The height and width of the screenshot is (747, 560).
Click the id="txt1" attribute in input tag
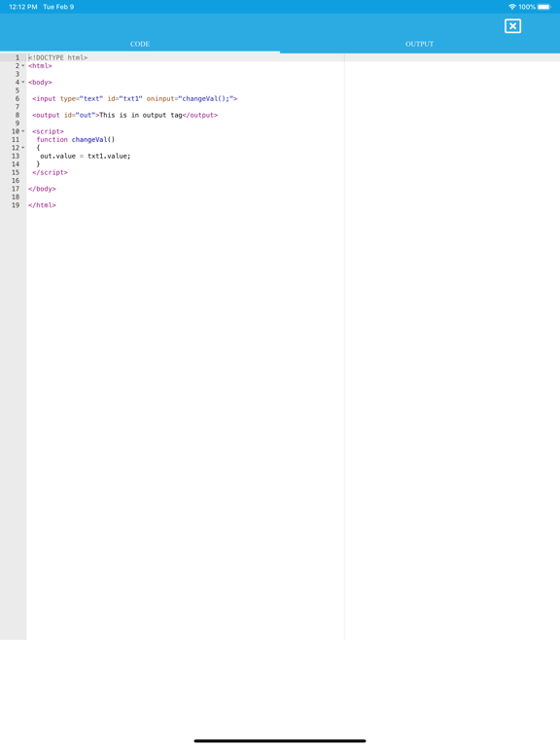point(124,98)
